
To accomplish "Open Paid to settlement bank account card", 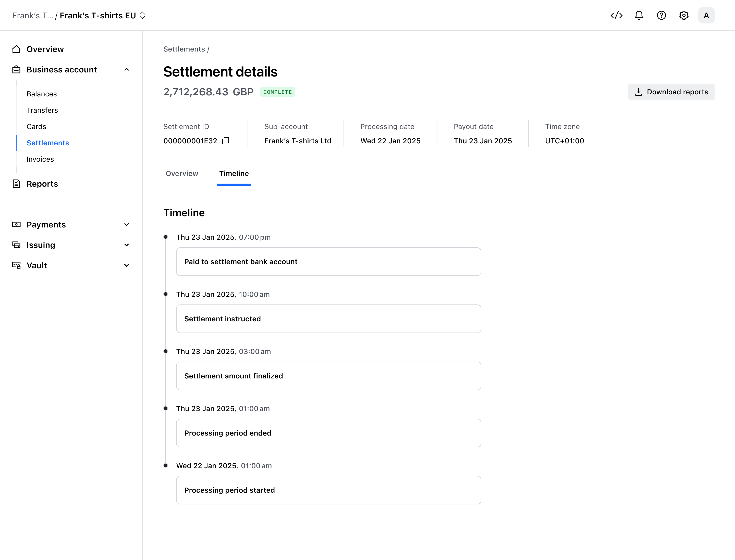I will [x=328, y=261].
